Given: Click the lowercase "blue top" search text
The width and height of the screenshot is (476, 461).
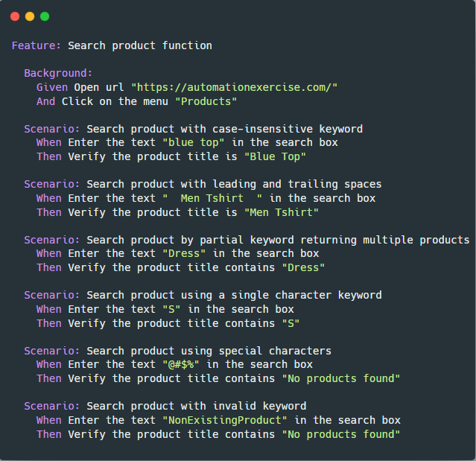Looking at the screenshot, I should (x=197, y=142).
